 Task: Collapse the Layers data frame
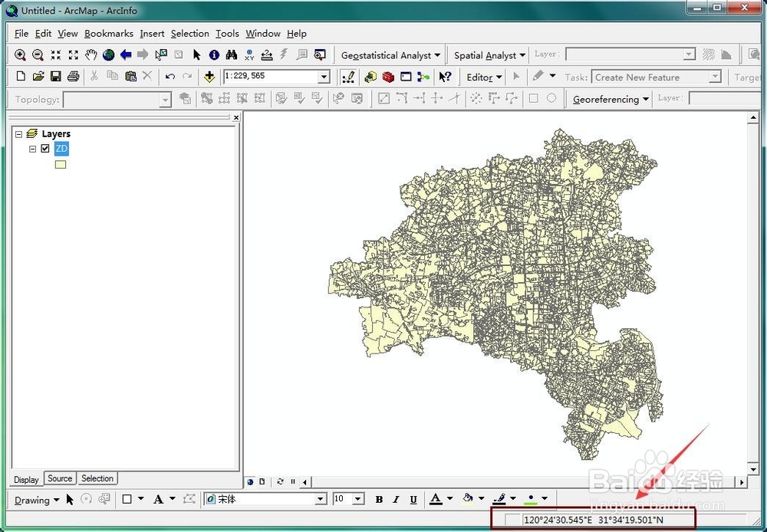(x=18, y=133)
